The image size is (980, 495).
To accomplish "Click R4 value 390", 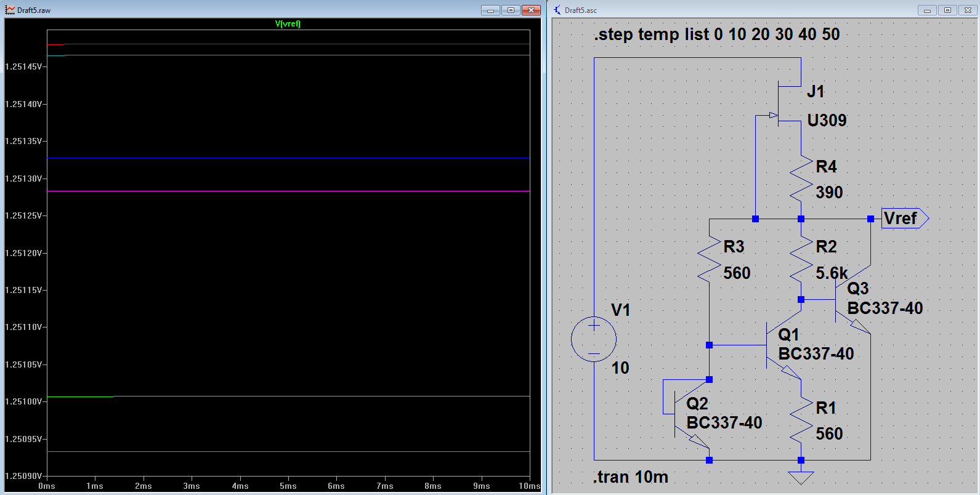I will (829, 193).
